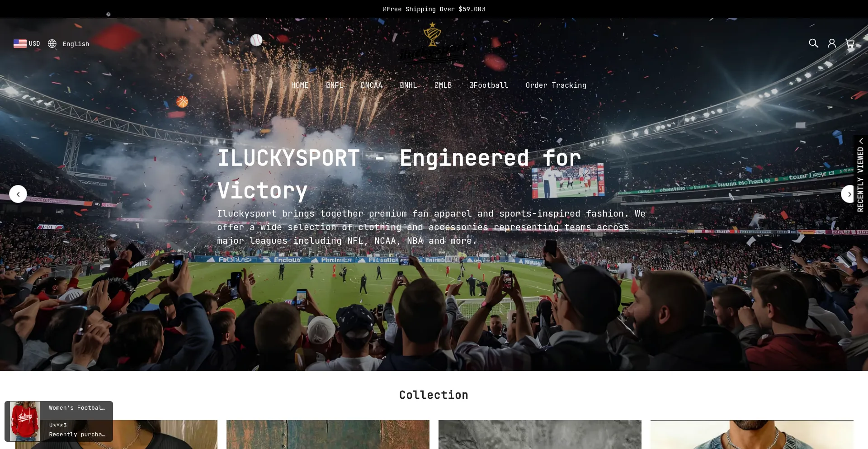Viewport: 868px width, 449px height.
Task: Click the US flag currency icon
Action: tap(20, 44)
